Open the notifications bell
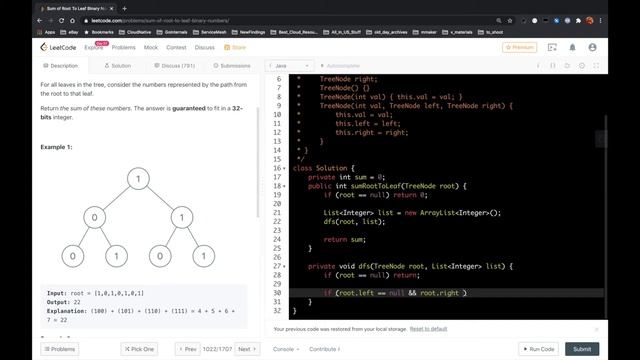Image resolution: width=640 pixels, height=360 pixels. pyautogui.click(x=572, y=47)
